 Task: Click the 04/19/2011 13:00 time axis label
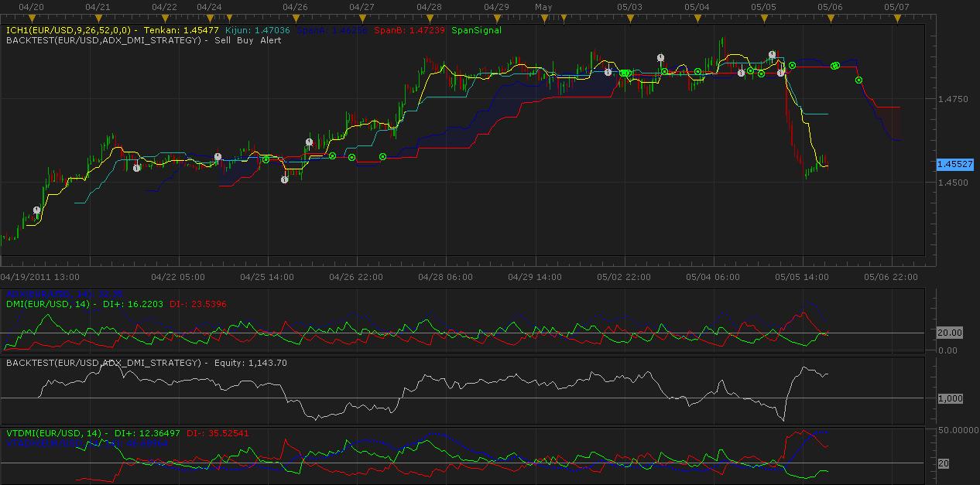[39, 276]
